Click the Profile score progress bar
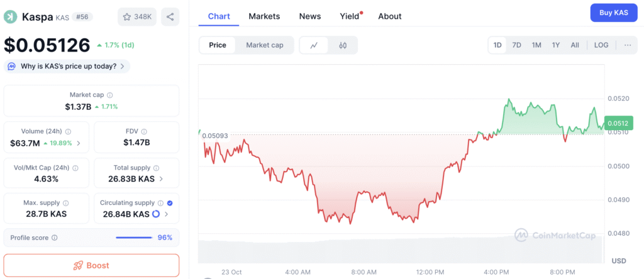 (x=134, y=238)
